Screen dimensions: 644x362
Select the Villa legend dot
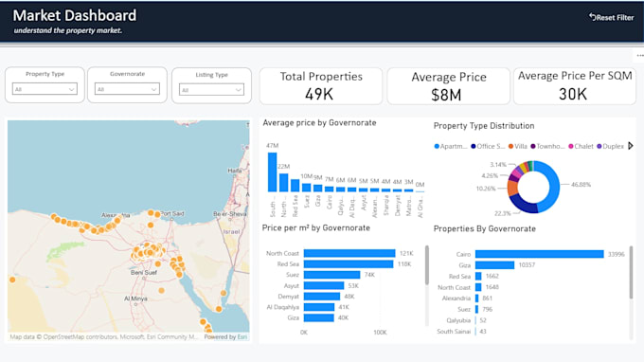point(510,146)
